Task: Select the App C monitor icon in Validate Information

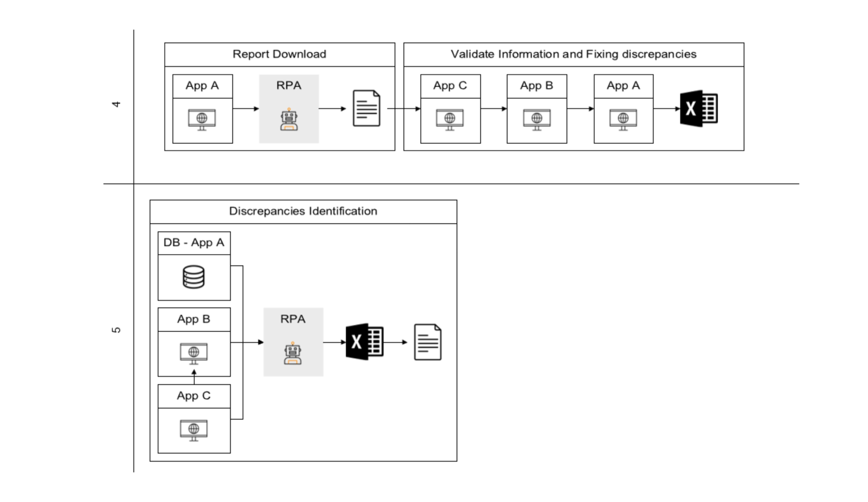Action: coord(450,120)
